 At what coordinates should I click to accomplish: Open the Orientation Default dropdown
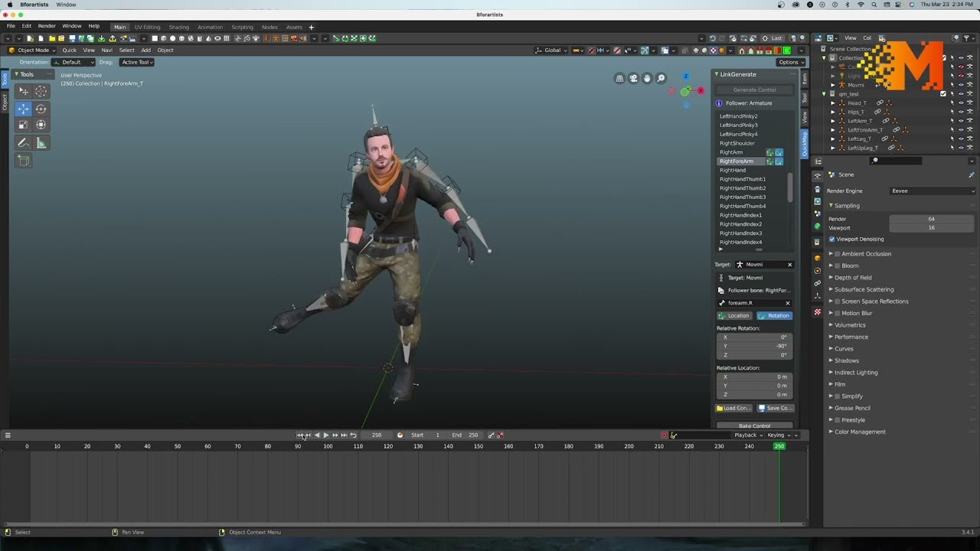coord(73,62)
